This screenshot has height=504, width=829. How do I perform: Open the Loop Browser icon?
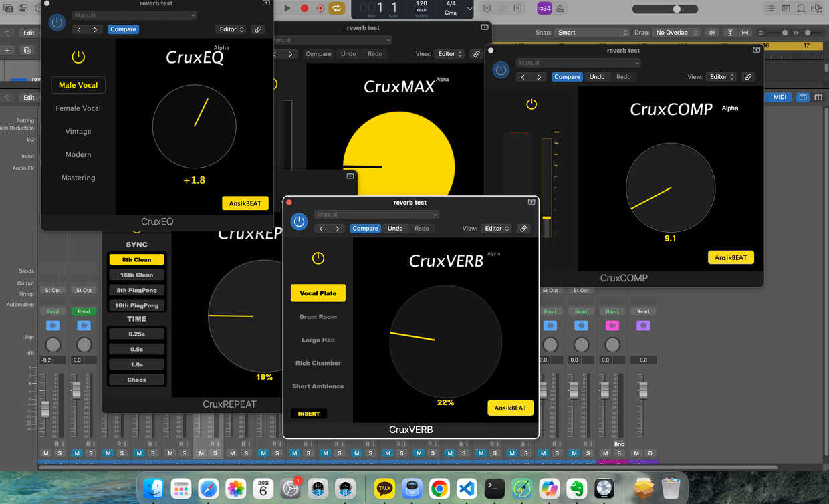click(802, 8)
